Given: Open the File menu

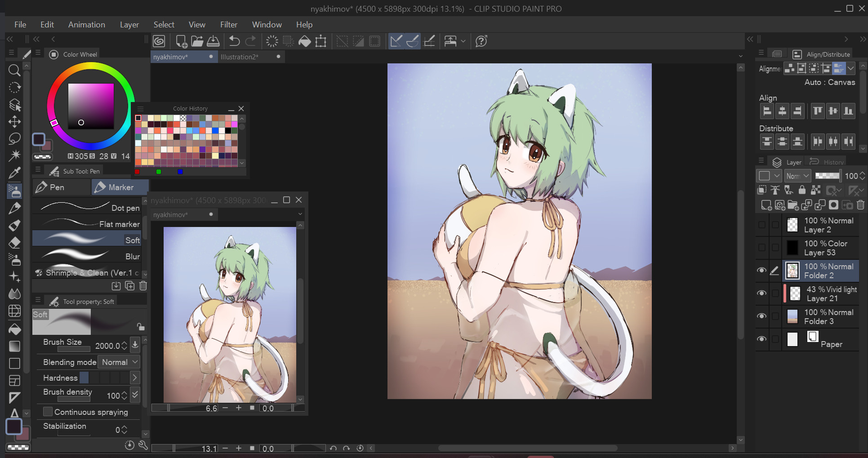Looking at the screenshot, I should pos(20,25).
